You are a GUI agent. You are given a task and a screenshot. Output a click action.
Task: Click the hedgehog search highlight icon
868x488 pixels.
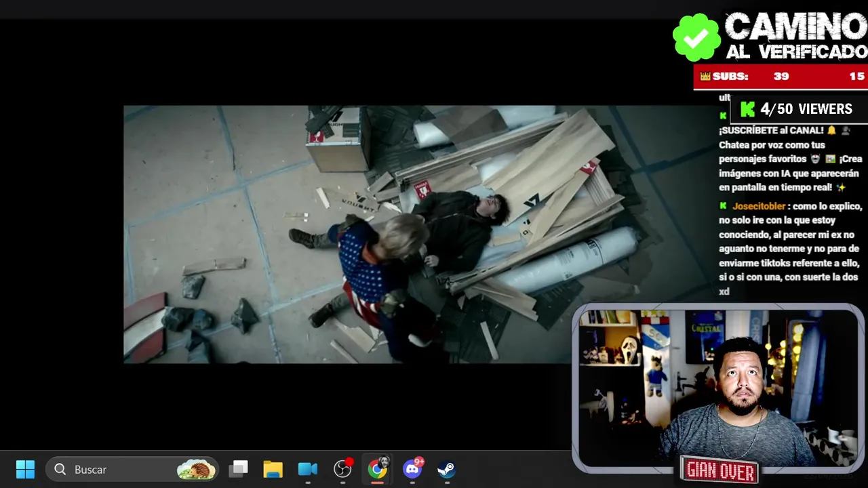tap(196, 469)
